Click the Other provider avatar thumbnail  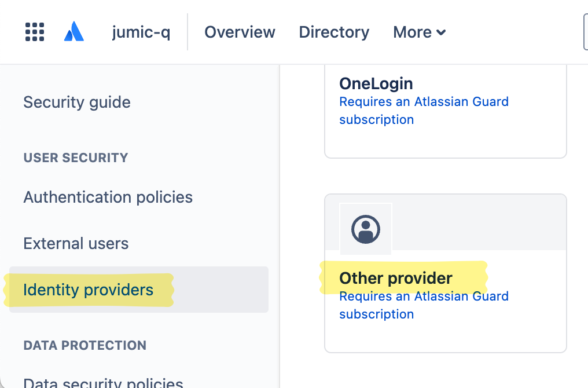365,228
